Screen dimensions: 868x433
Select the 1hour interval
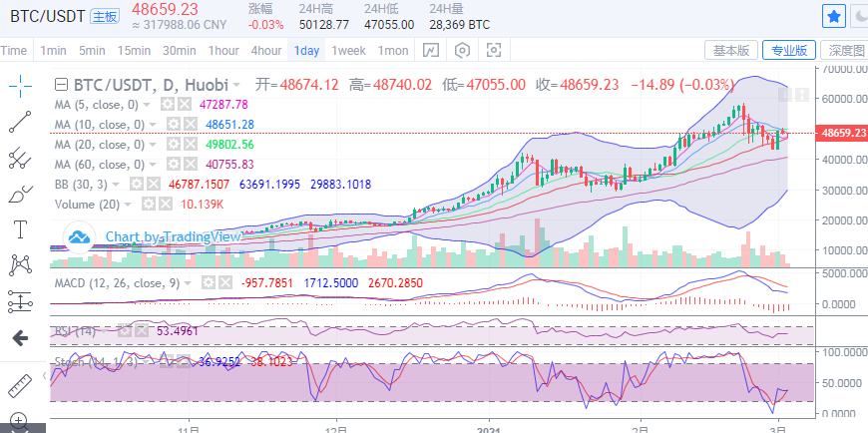pos(223,51)
